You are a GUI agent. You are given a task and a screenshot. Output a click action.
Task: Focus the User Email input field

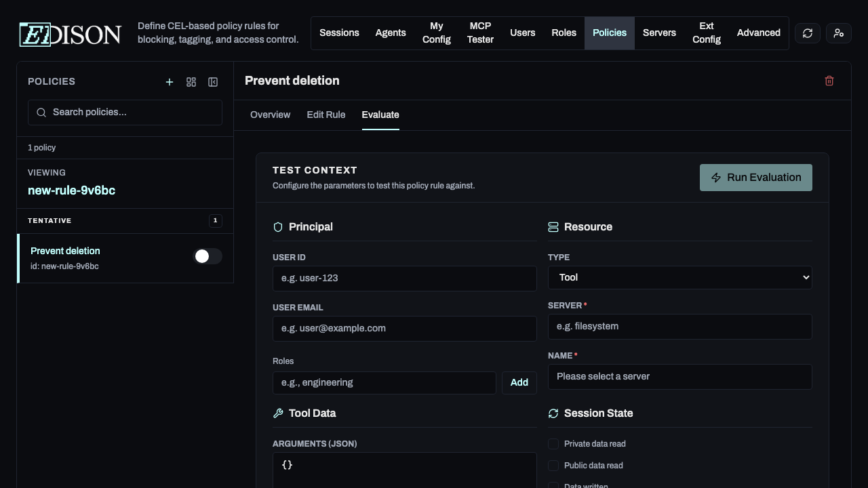pyautogui.click(x=404, y=329)
